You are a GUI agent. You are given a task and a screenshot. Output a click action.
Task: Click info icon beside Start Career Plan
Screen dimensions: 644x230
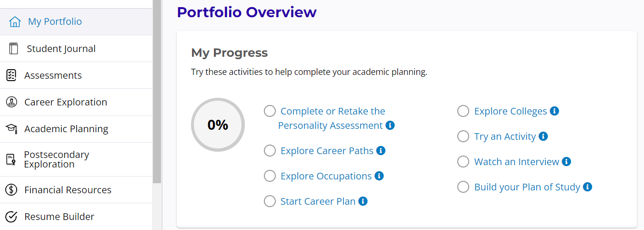pos(363,201)
